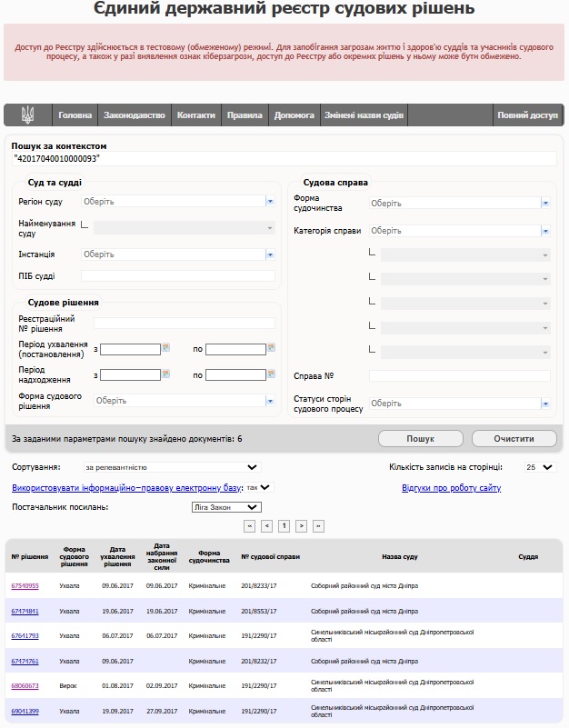The width and height of the screenshot is (569, 728).
Task: Click the № рішення column header
Action: point(30,556)
